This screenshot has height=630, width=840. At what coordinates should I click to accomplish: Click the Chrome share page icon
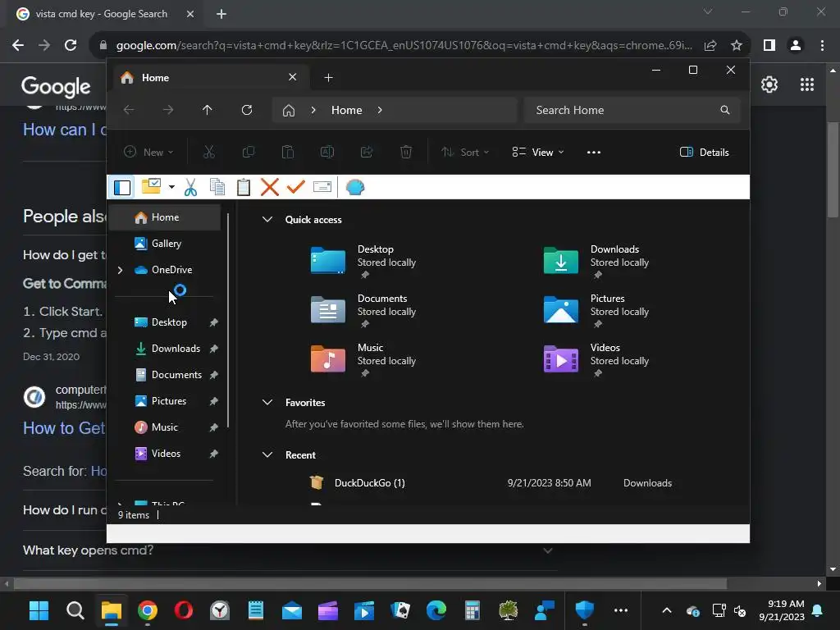(710, 46)
